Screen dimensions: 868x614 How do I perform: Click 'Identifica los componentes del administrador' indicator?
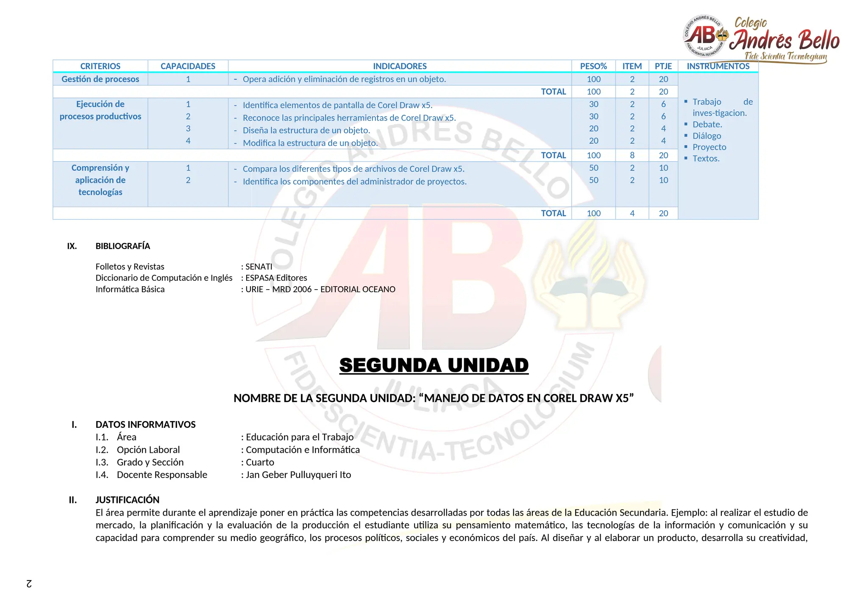355,181
